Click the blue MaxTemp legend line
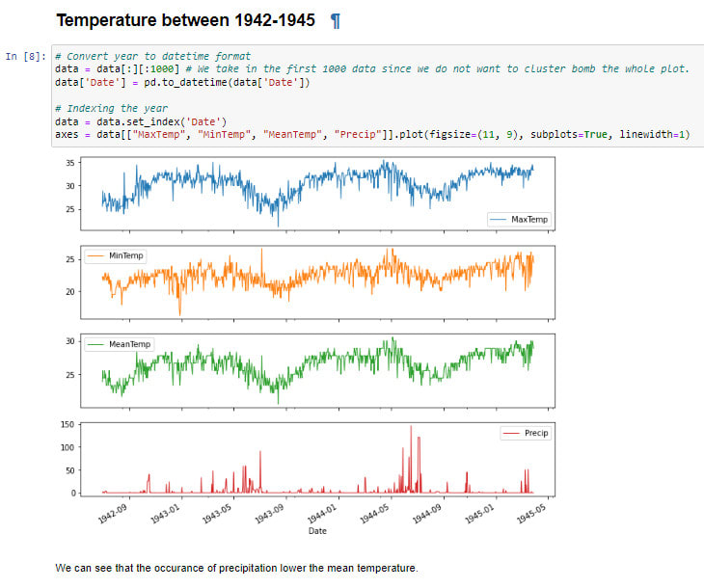This screenshot has height=588, width=704. [498, 220]
